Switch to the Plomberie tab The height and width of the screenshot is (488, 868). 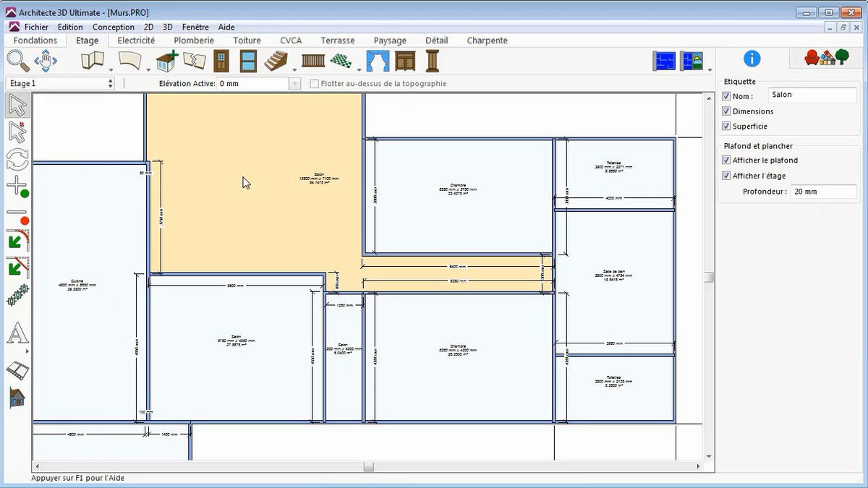tap(194, 40)
